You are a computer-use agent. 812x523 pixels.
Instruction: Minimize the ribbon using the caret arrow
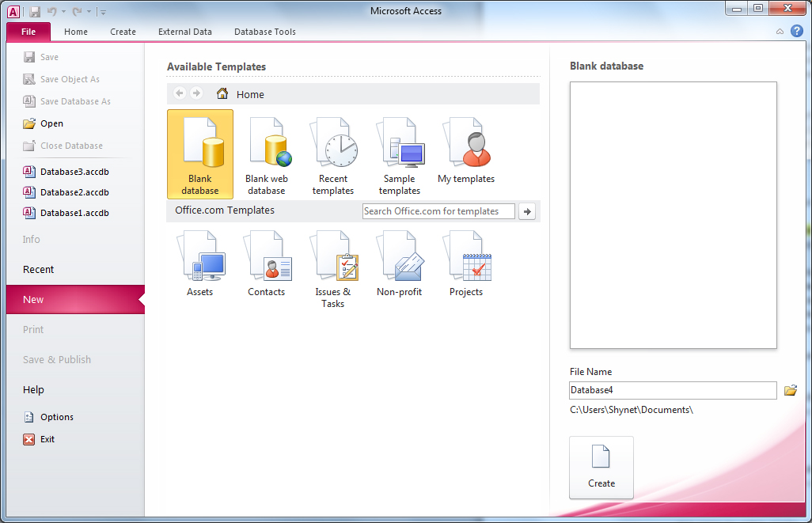(x=780, y=32)
